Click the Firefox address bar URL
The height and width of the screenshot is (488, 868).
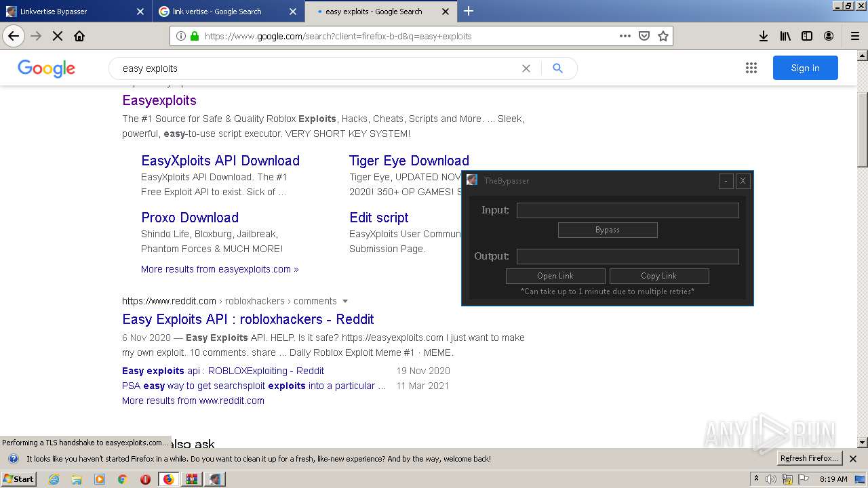point(338,36)
